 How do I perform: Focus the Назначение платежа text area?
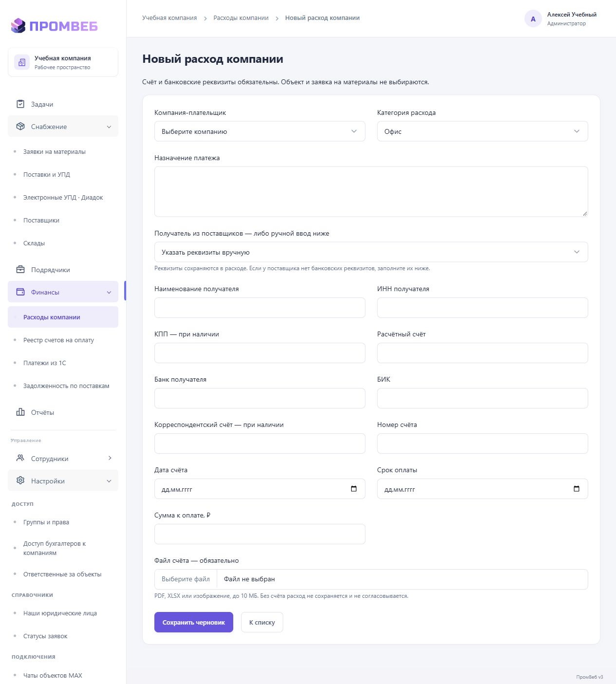371,192
